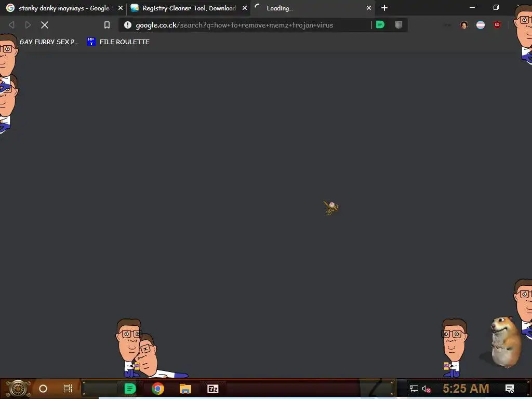The width and height of the screenshot is (532, 399).
Task: Open File Explorer from taskbar
Action: [x=185, y=389]
